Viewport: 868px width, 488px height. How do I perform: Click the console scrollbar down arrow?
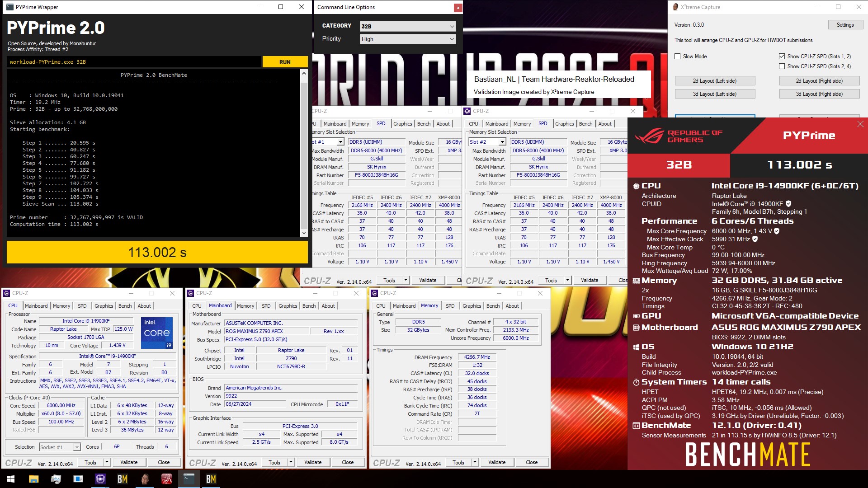coord(304,233)
